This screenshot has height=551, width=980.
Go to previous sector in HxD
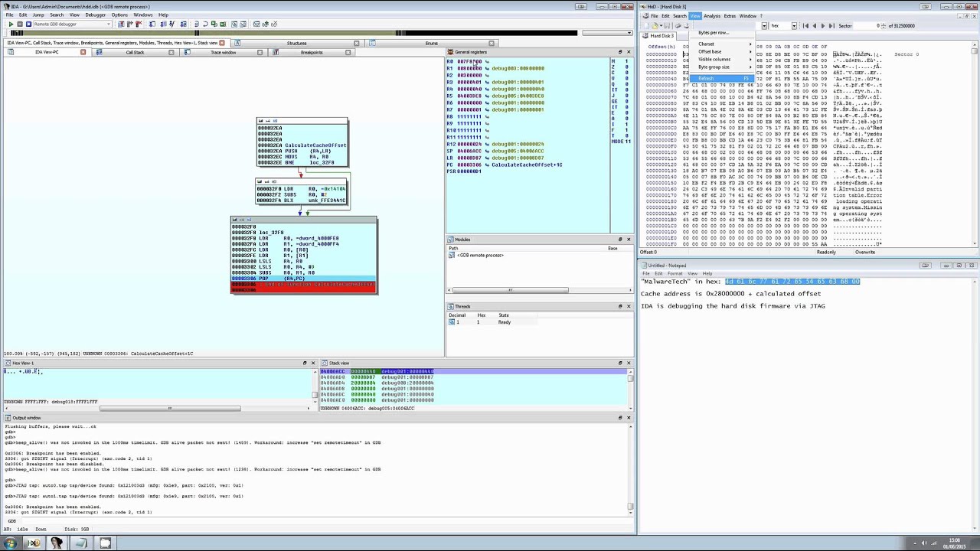click(814, 26)
